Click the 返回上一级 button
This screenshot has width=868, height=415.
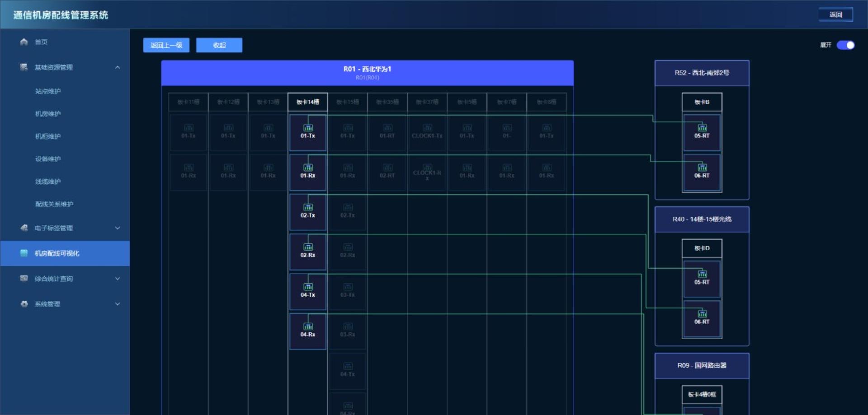click(x=166, y=45)
